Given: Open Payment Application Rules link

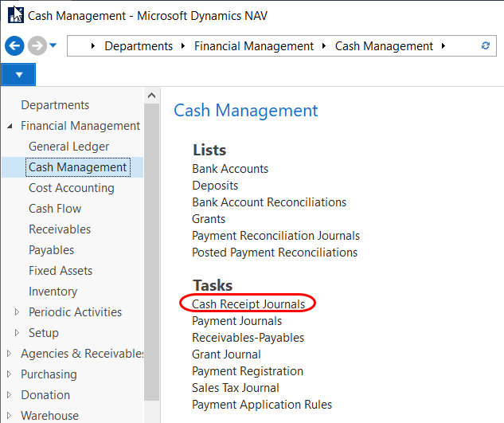Looking at the screenshot, I should pyautogui.click(x=262, y=405).
